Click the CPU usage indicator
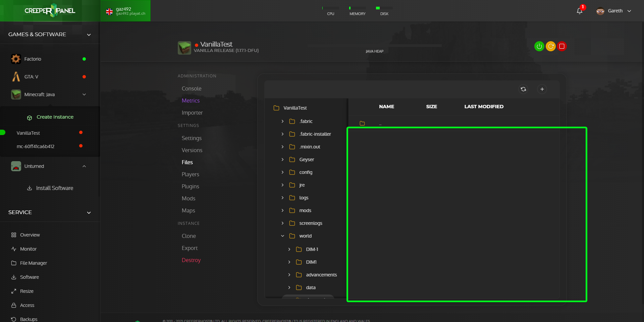The height and width of the screenshot is (322, 644). tap(331, 11)
